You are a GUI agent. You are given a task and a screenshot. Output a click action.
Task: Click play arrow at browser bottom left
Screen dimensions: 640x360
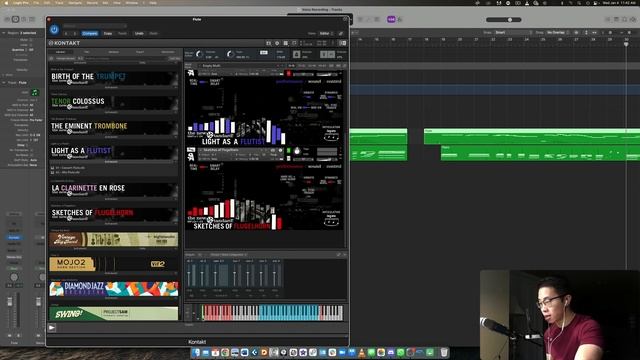(52, 327)
